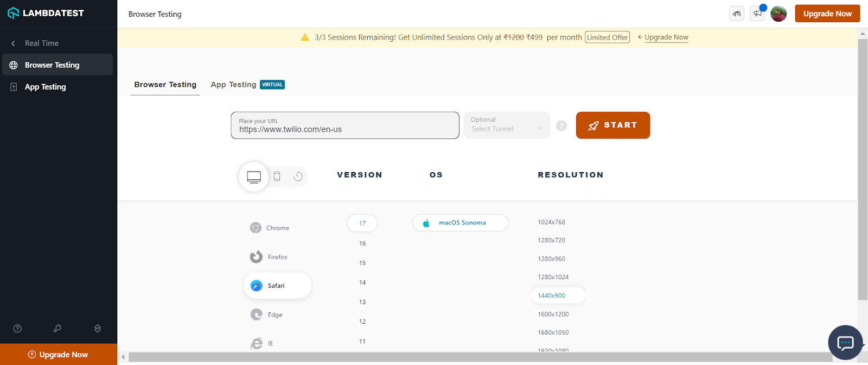The height and width of the screenshot is (365, 868).
Task: Click the Upgrade Now link in banner
Action: [x=666, y=37]
